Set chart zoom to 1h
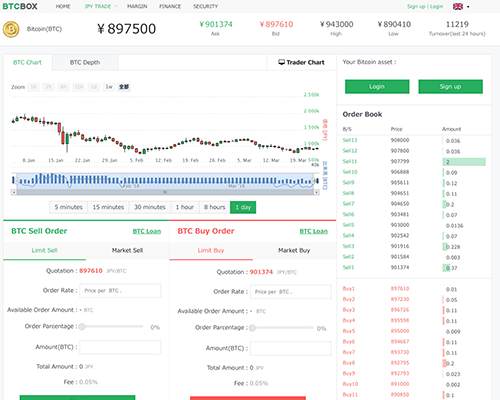Screen dimensions: 500x400 [33, 87]
